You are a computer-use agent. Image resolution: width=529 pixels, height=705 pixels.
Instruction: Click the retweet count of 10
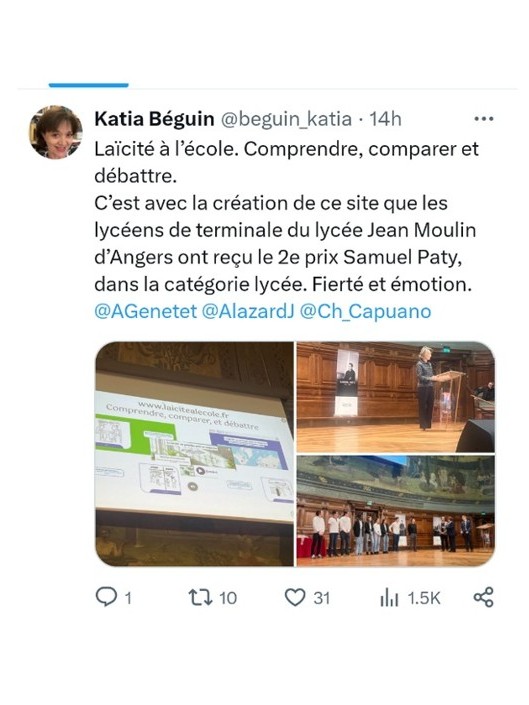(x=228, y=598)
